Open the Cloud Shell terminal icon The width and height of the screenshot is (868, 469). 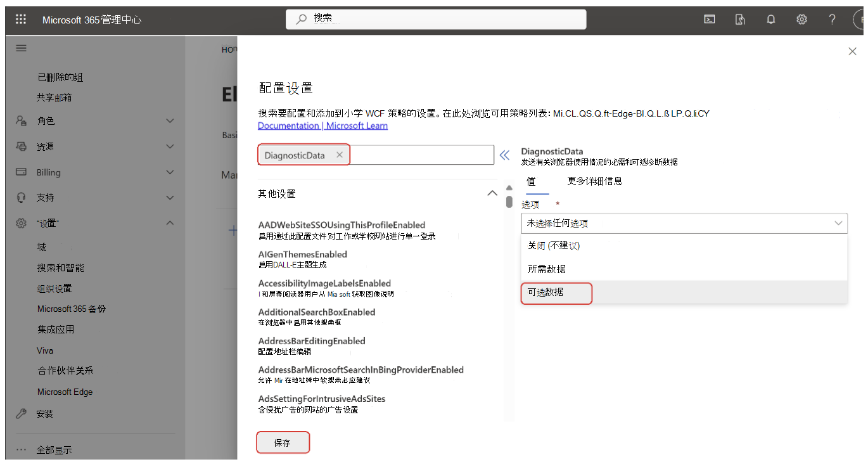[x=709, y=20]
